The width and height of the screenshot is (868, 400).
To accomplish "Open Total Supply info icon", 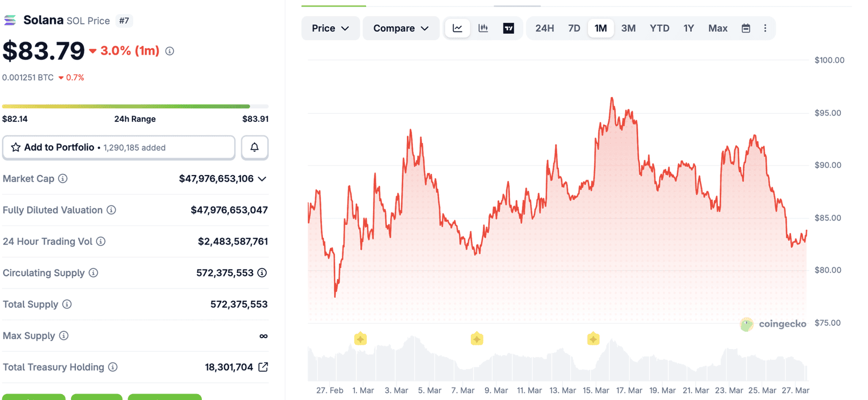I will pyautogui.click(x=67, y=304).
